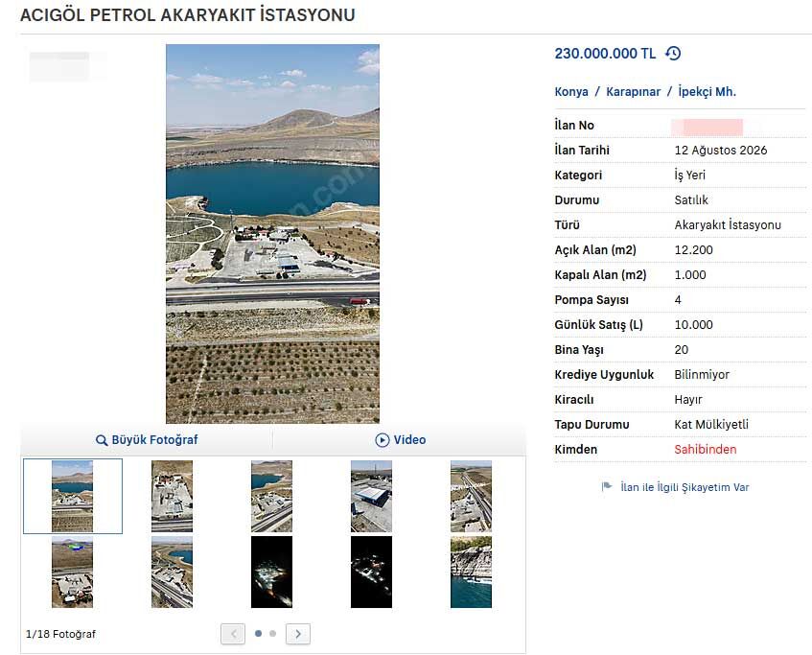
Task: Open the Konya location link
Action: [571, 92]
